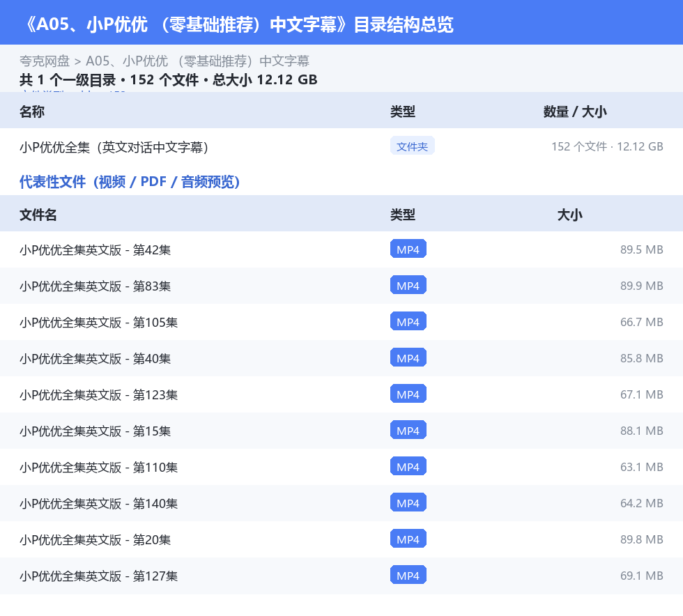Select the file 小P优优全集英文版 - 第42集

pyautogui.click(x=95, y=250)
